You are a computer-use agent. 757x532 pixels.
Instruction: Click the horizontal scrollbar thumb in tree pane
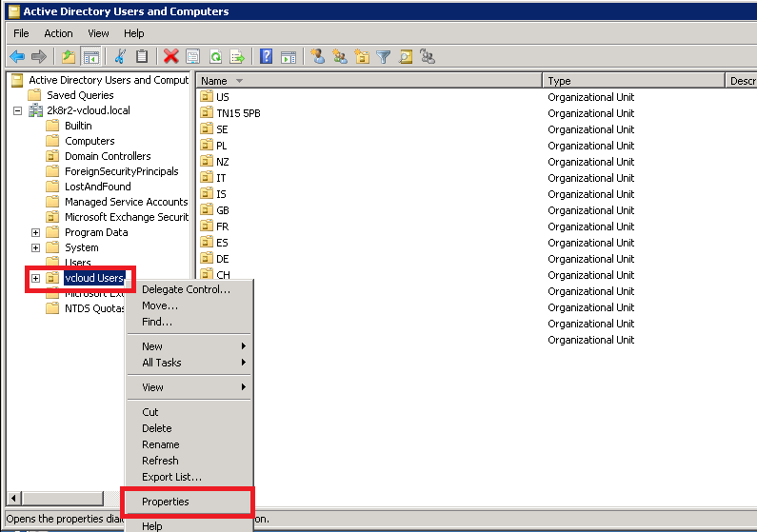click(x=63, y=499)
